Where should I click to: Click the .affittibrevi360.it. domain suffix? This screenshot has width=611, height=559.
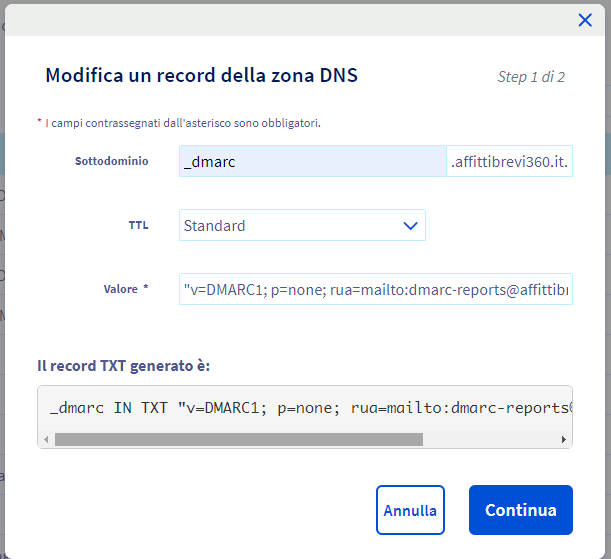coord(509,161)
